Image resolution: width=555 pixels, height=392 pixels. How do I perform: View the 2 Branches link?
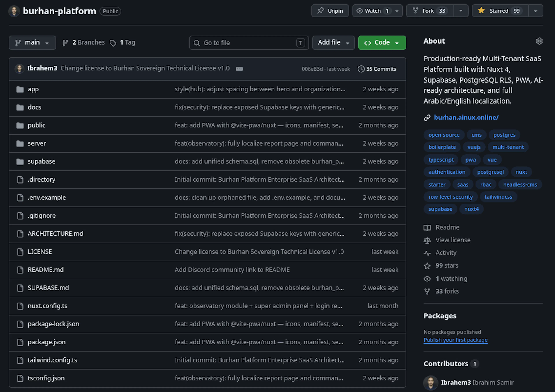[x=84, y=42]
